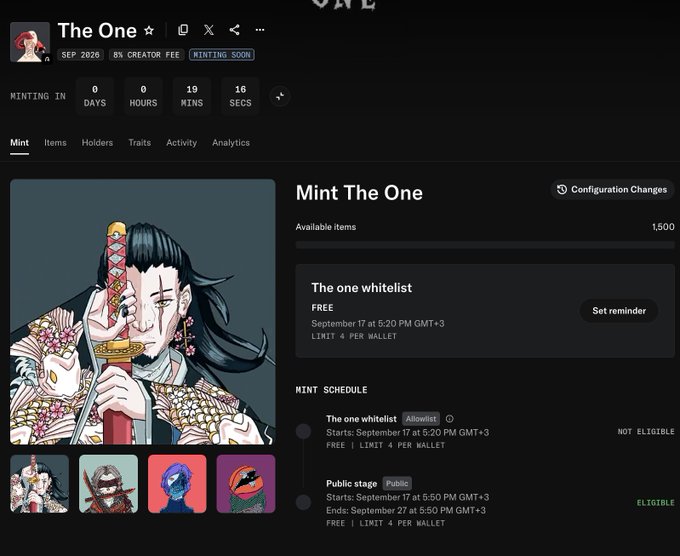680x556 pixels.
Task: Open the X (Twitter) link icon
Action: (209, 30)
